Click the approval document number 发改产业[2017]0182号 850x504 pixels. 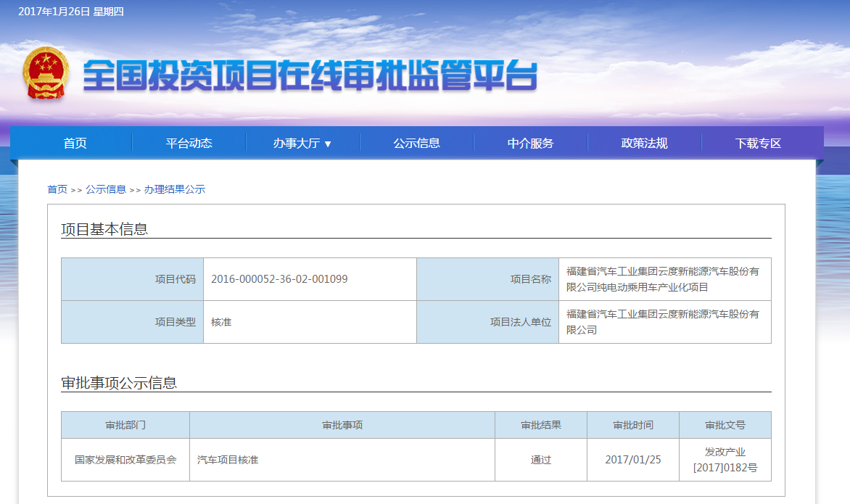[x=725, y=460]
